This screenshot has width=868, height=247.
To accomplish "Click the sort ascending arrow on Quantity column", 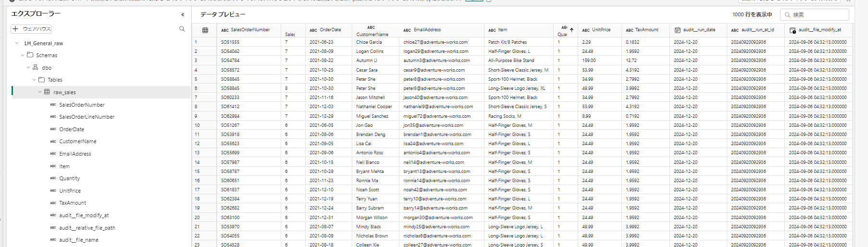I will (571, 30).
